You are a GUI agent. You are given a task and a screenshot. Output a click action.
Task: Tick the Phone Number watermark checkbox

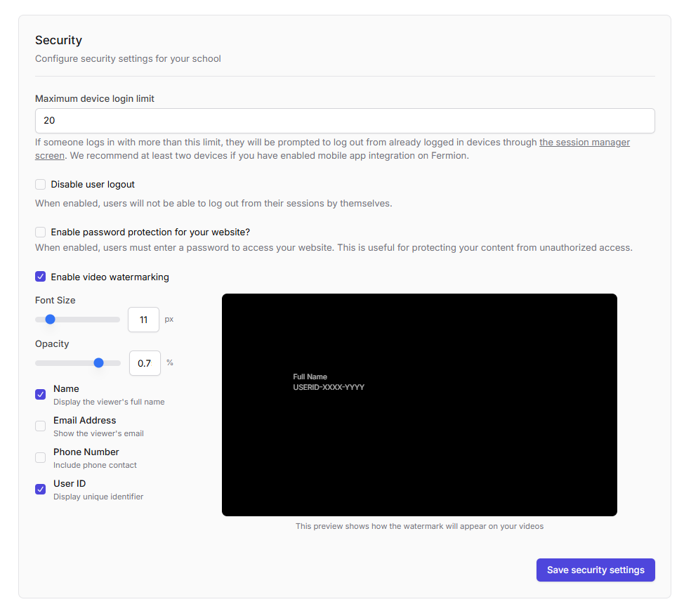coord(41,458)
